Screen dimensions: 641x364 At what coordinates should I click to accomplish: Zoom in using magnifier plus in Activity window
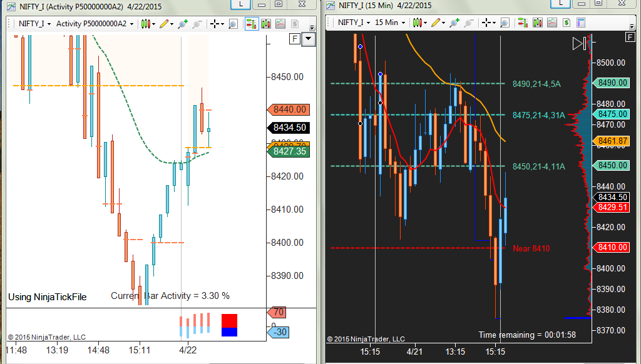(183, 24)
